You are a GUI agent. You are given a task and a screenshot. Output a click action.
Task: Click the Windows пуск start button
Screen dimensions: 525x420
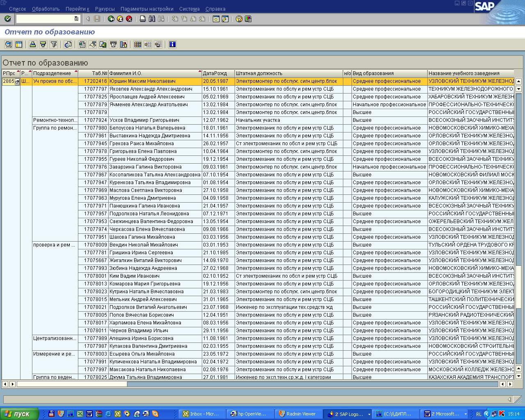[20, 414]
